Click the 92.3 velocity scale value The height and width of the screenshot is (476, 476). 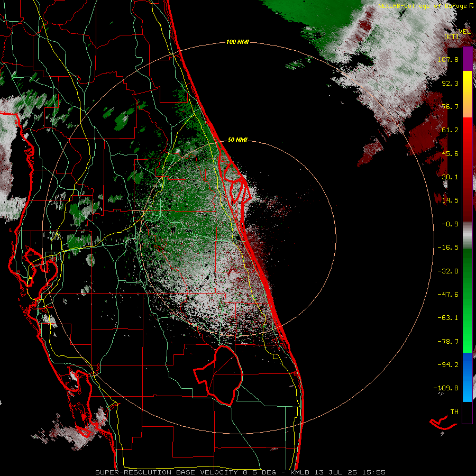point(450,83)
